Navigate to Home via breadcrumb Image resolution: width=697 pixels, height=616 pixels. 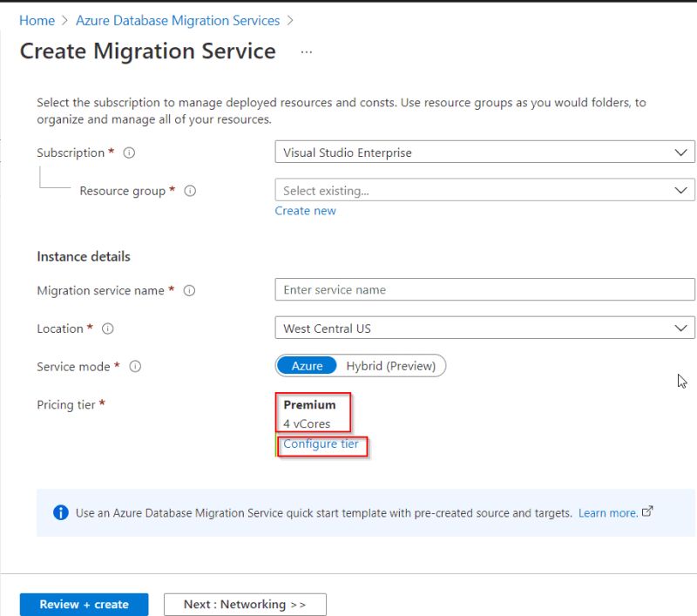pos(37,20)
